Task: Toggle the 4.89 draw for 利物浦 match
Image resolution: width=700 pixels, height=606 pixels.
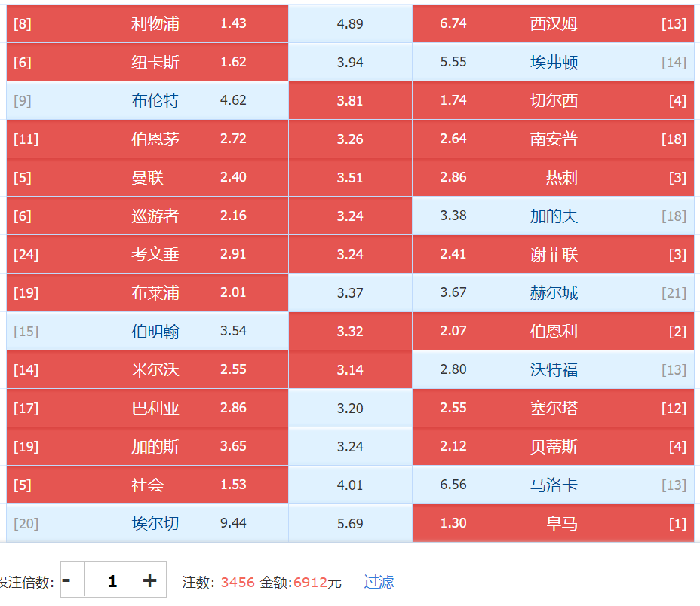Action: (350, 23)
